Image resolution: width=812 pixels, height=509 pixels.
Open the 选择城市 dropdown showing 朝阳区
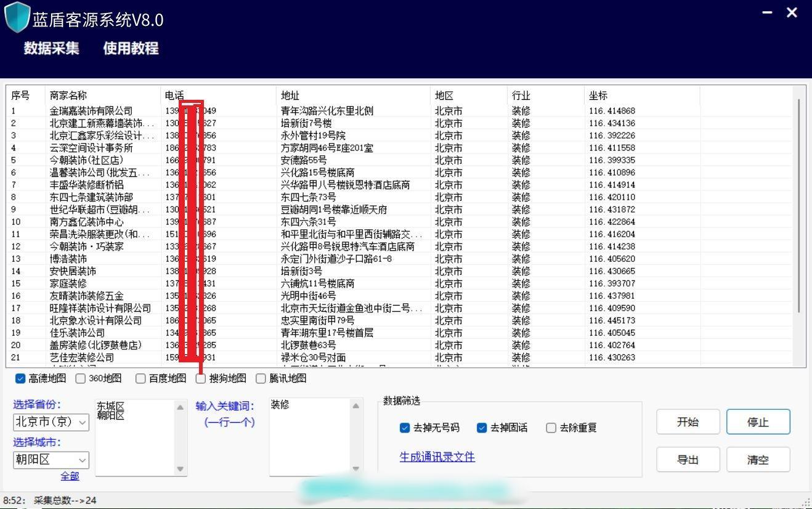point(51,460)
